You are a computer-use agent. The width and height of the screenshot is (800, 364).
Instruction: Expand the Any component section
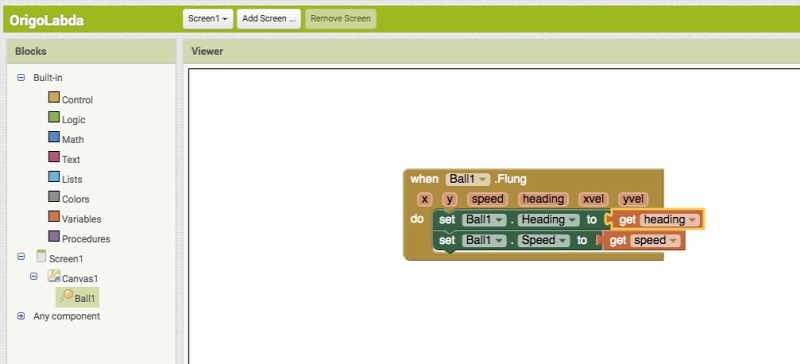[21, 316]
